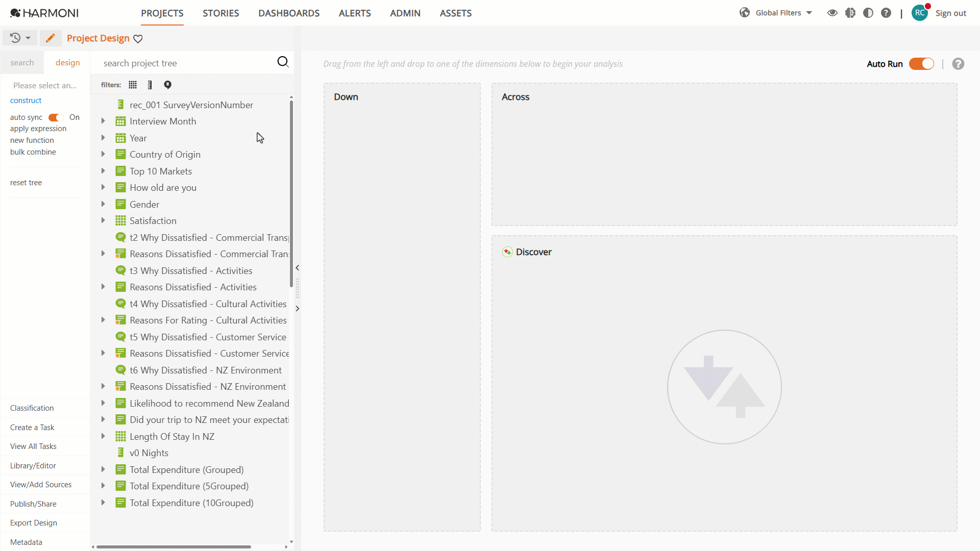The width and height of the screenshot is (980, 551).
Task: Toggle the Auto Run switch
Action: 921,64
